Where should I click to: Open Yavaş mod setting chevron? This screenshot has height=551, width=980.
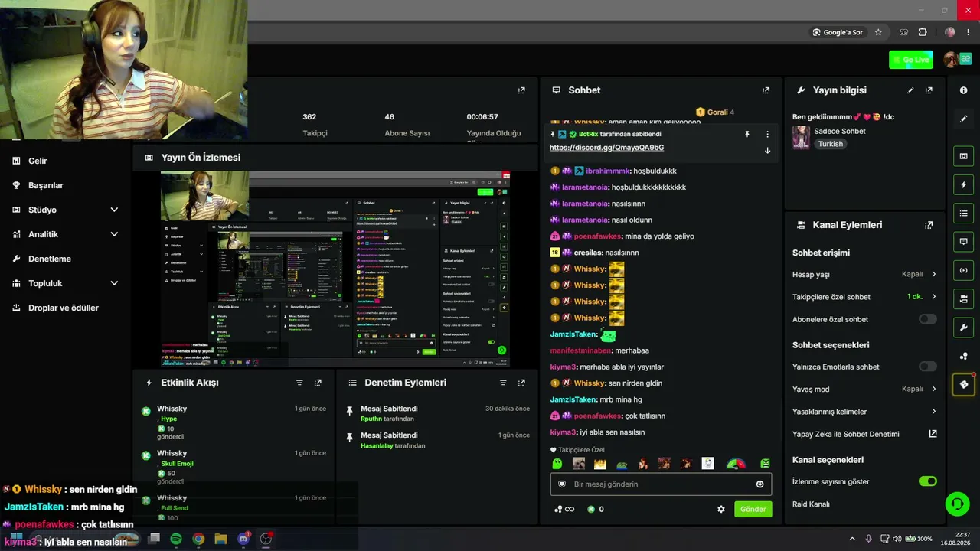[933, 389]
